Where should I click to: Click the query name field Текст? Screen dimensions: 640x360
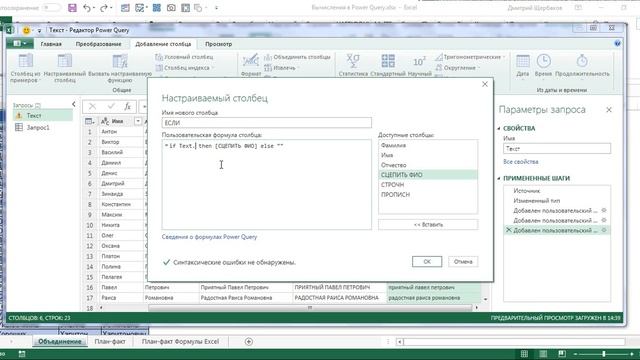click(557, 149)
